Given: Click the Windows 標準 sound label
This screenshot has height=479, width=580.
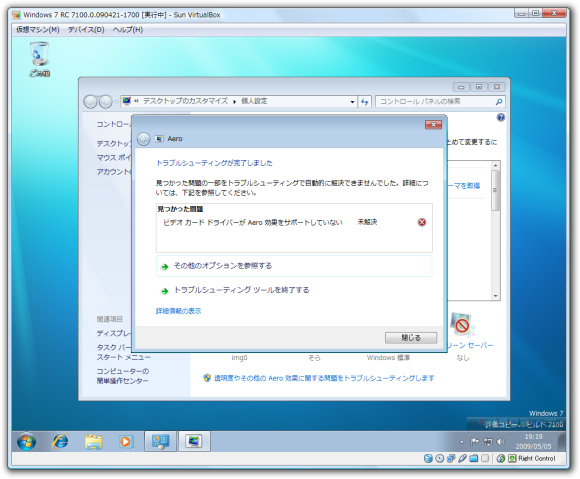Looking at the screenshot, I should (x=388, y=358).
